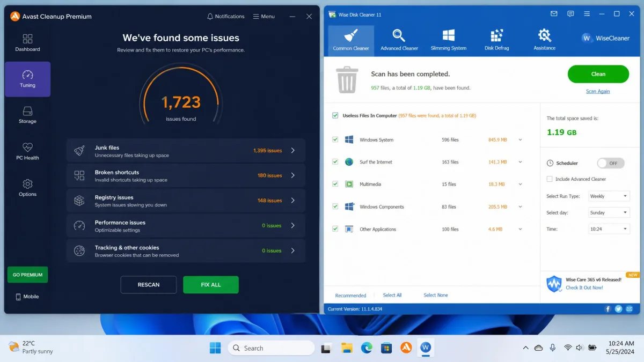Click the Check It Out Now link
The image size is (644, 362).
tap(584, 287)
